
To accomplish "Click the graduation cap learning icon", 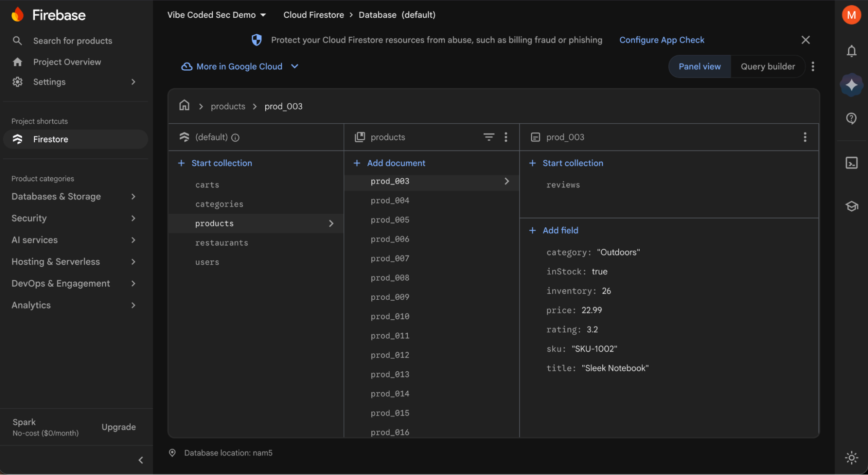I will pos(851,206).
